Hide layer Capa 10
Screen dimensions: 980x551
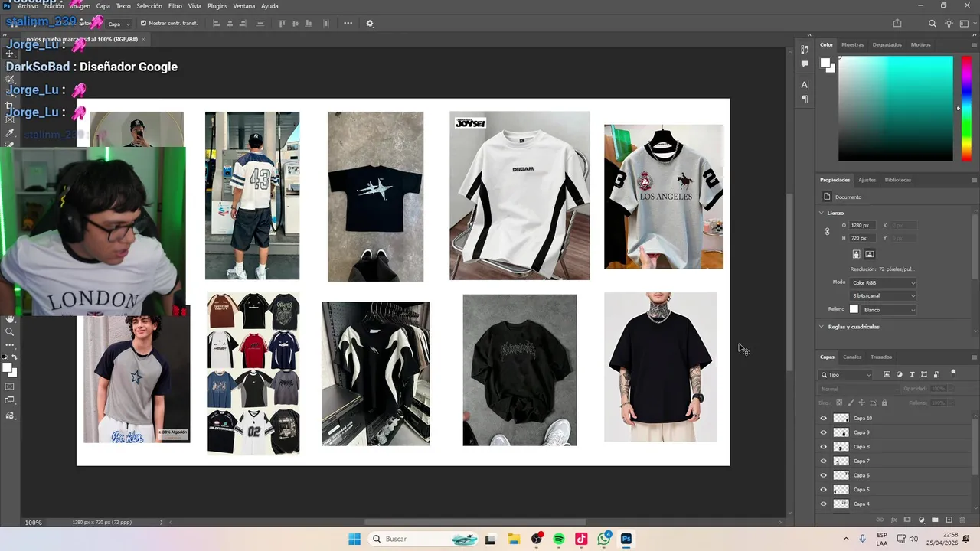pyautogui.click(x=824, y=418)
